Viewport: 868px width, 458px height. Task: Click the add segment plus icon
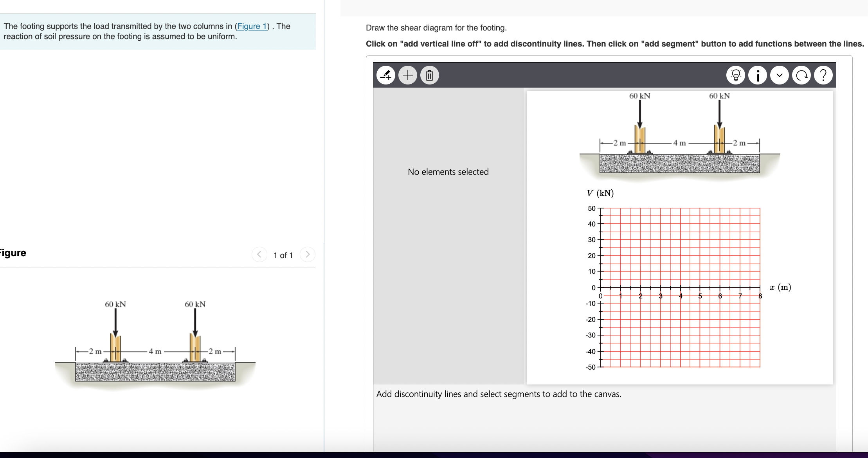[408, 75]
